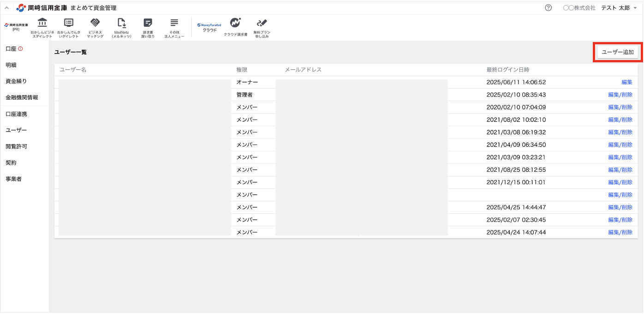Click the date 2025/06/11 14:06:52
This screenshot has width=644, height=314.
pos(516,82)
